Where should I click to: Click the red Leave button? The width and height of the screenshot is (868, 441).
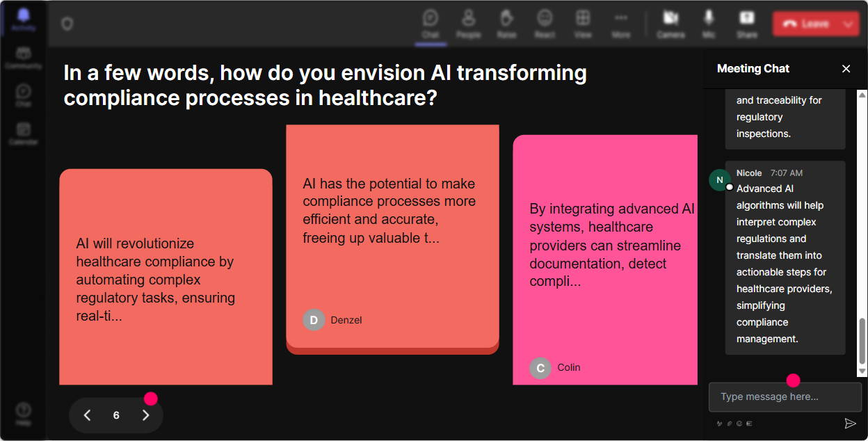(x=805, y=24)
